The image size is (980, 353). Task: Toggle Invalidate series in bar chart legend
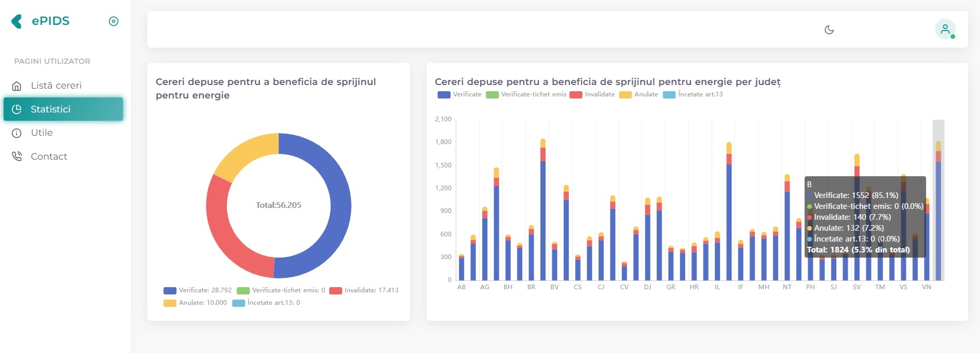(592, 94)
